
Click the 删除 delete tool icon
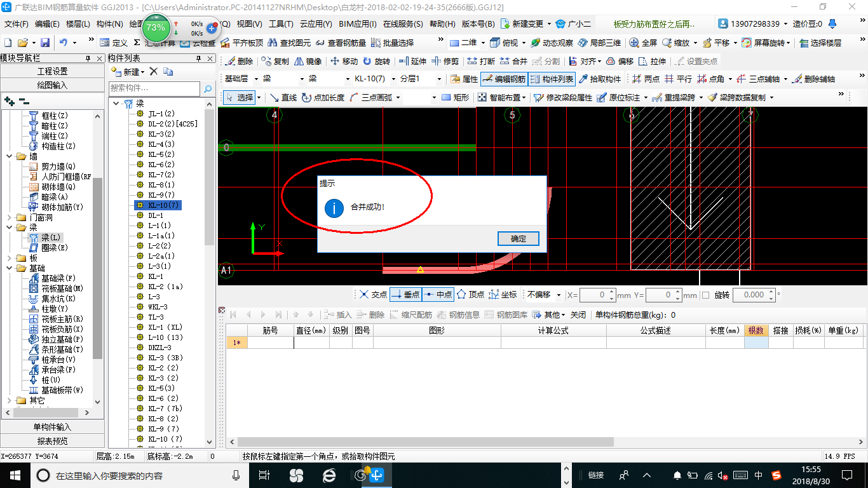coord(240,62)
